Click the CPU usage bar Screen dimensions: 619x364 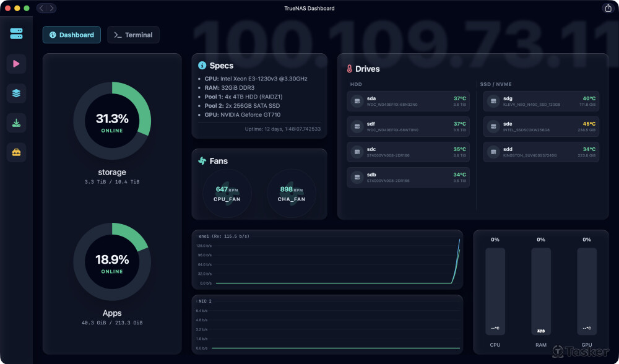(495, 291)
